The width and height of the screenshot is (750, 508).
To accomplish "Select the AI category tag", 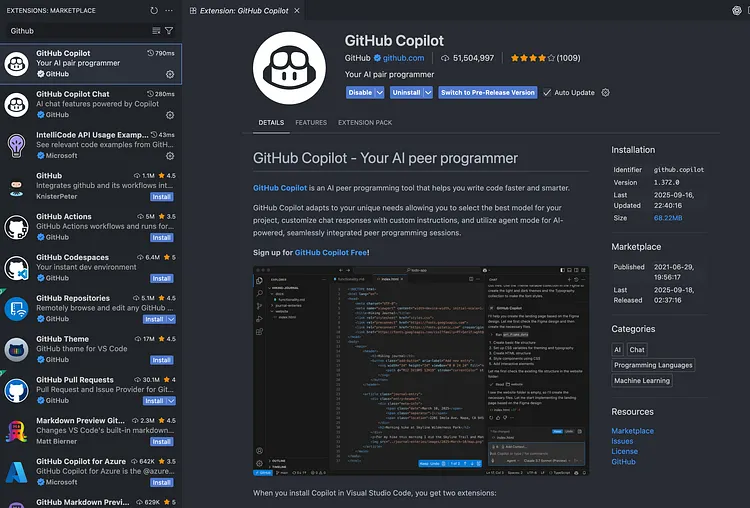I will point(618,350).
